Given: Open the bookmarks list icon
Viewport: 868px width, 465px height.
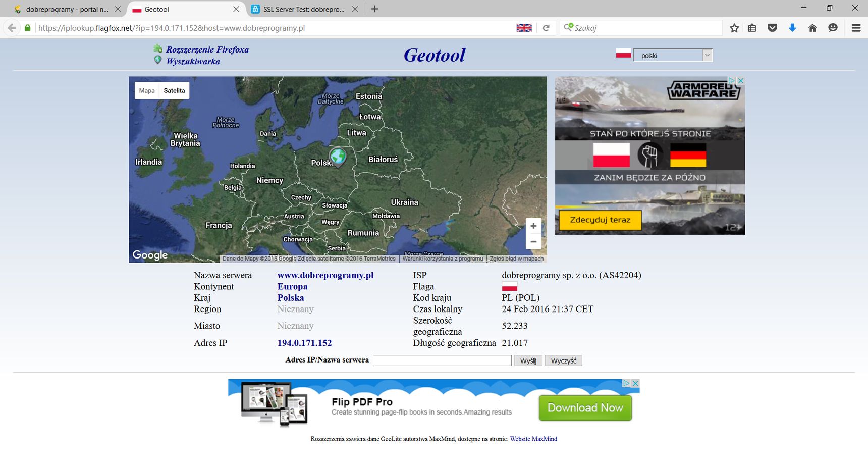Looking at the screenshot, I should (752, 28).
